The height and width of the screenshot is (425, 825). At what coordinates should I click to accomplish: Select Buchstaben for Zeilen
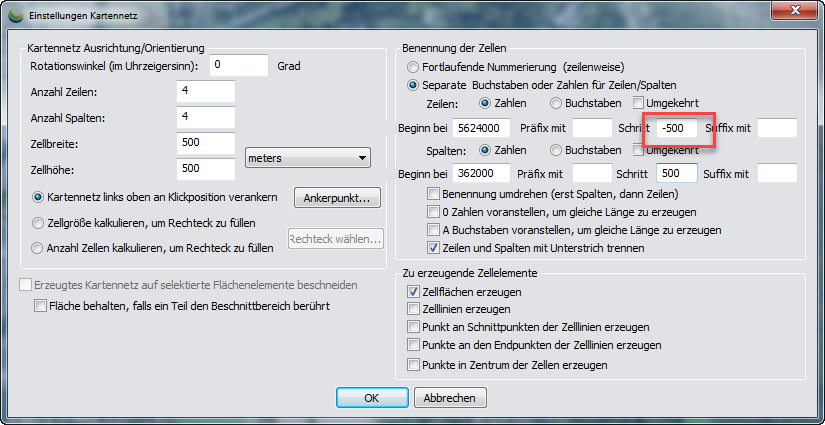(556, 103)
